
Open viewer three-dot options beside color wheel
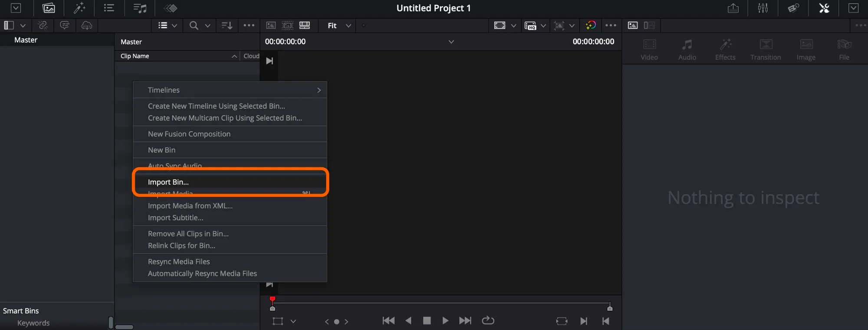pyautogui.click(x=611, y=25)
